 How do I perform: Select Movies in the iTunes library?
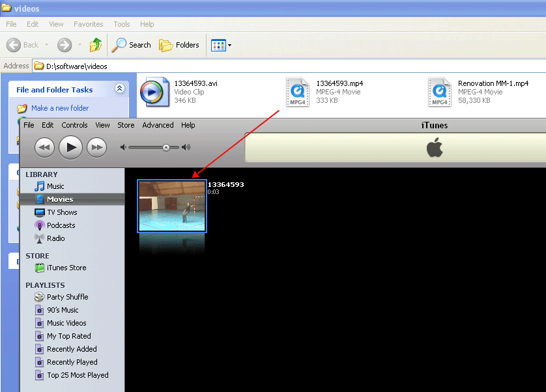click(72, 199)
